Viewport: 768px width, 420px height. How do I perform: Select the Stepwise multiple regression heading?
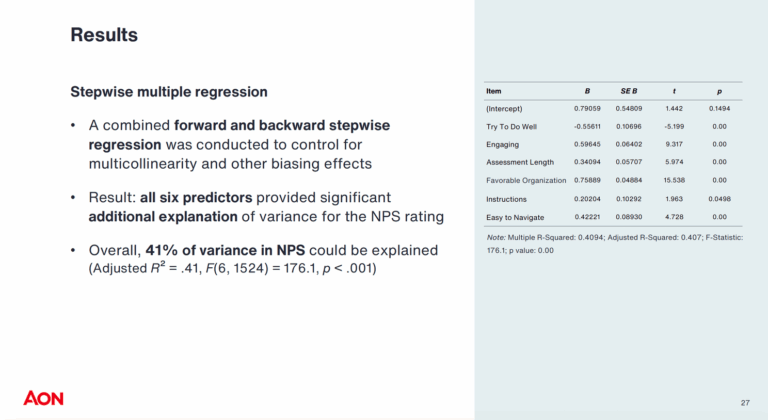(x=168, y=92)
